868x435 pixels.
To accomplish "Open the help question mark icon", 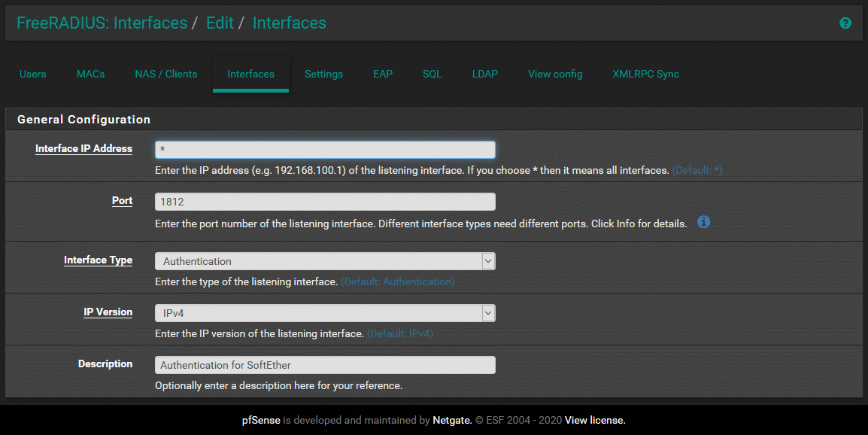I will click(845, 23).
